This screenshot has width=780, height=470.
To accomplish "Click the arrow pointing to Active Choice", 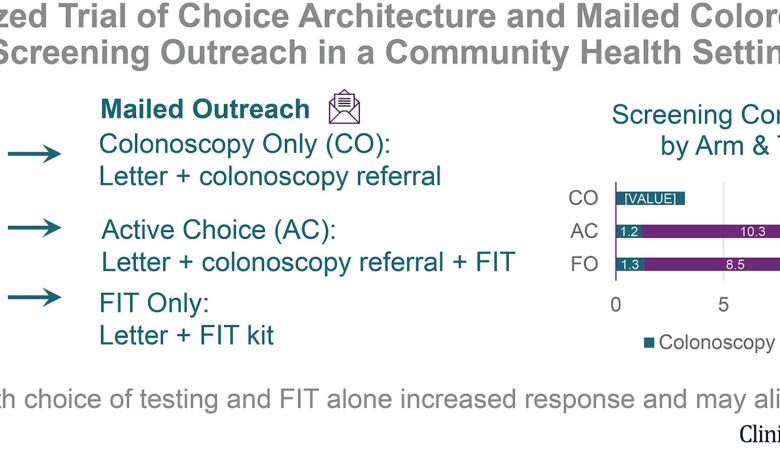I will tap(34, 228).
